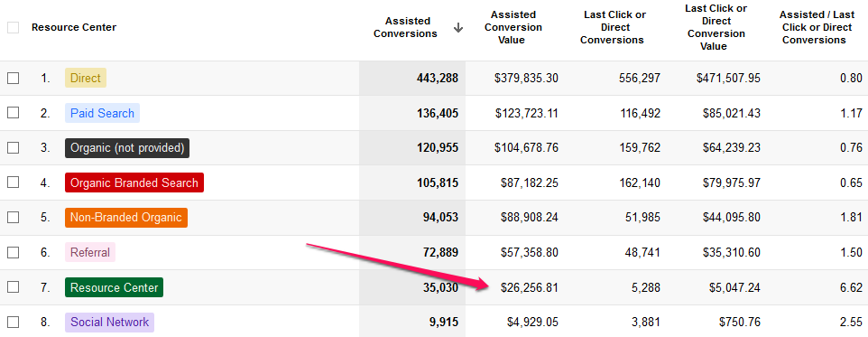The height and width of the screenshot is (337, 868).
Task: Check the box for Direct row
Action: [x=13, y=79]
